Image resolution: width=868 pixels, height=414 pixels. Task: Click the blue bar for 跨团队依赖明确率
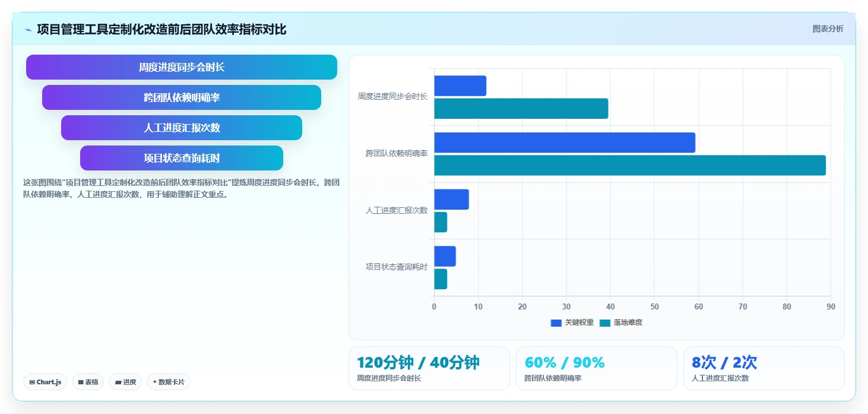point(565,143)
